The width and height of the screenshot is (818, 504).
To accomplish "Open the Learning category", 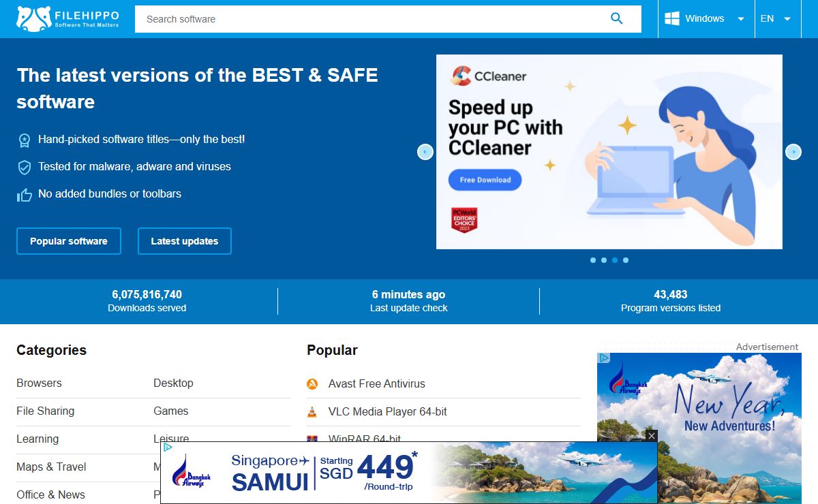I will [x=37, y=439].
